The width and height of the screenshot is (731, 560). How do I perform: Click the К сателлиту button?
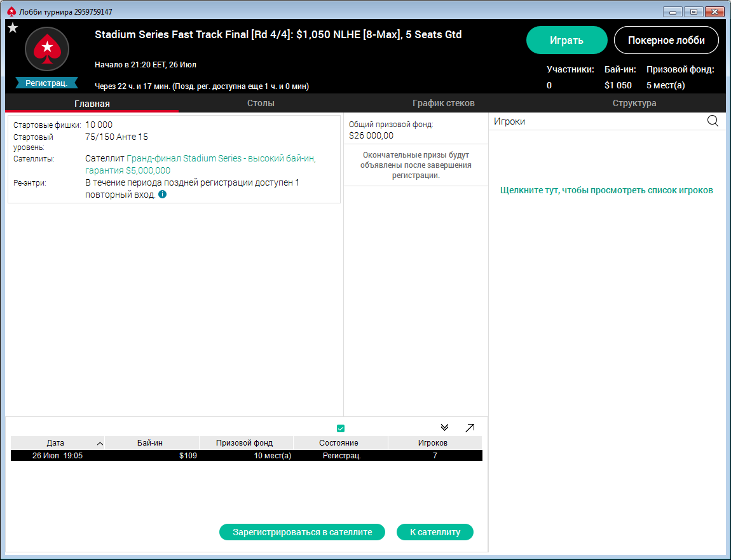click(x=435, y=532)
